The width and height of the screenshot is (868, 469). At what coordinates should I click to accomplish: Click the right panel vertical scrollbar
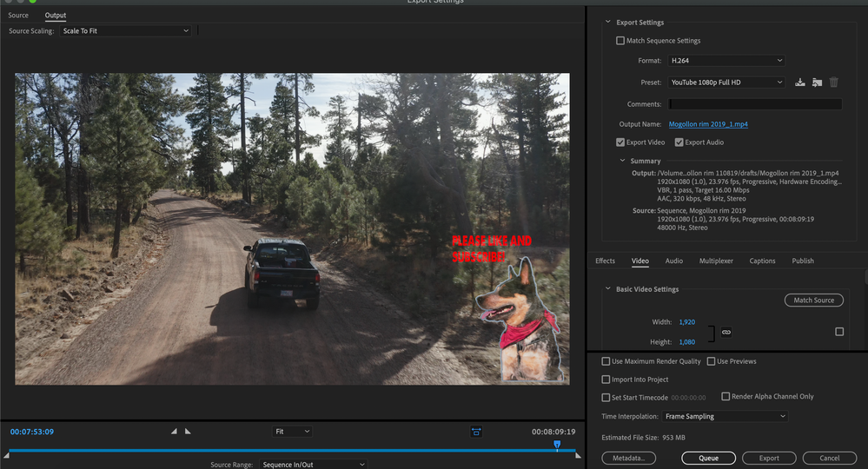(865, 276)
